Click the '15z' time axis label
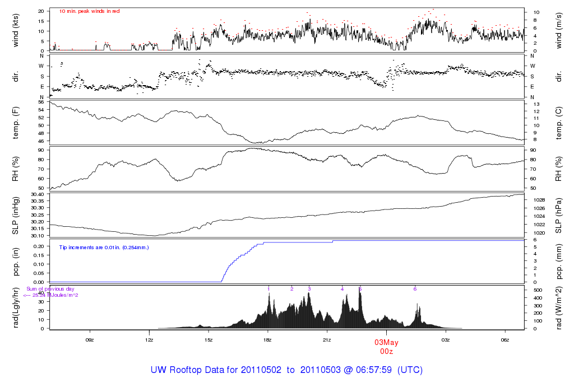The width and height of the screenshot is (574, 392). pyautogui.click(x=209, y=340)
